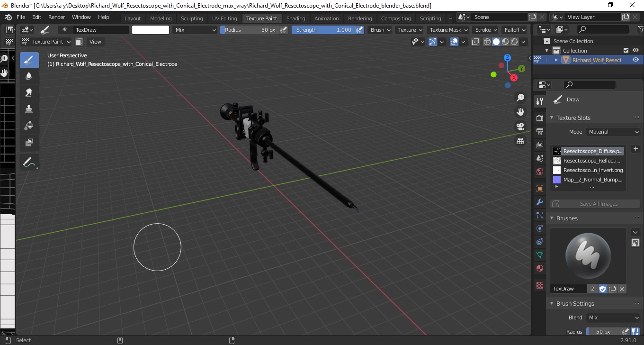Open the Object properties tab
Image resolution: width=644 pixels, height=345 pixels.
pyautogui.click(x=539, y=188)
